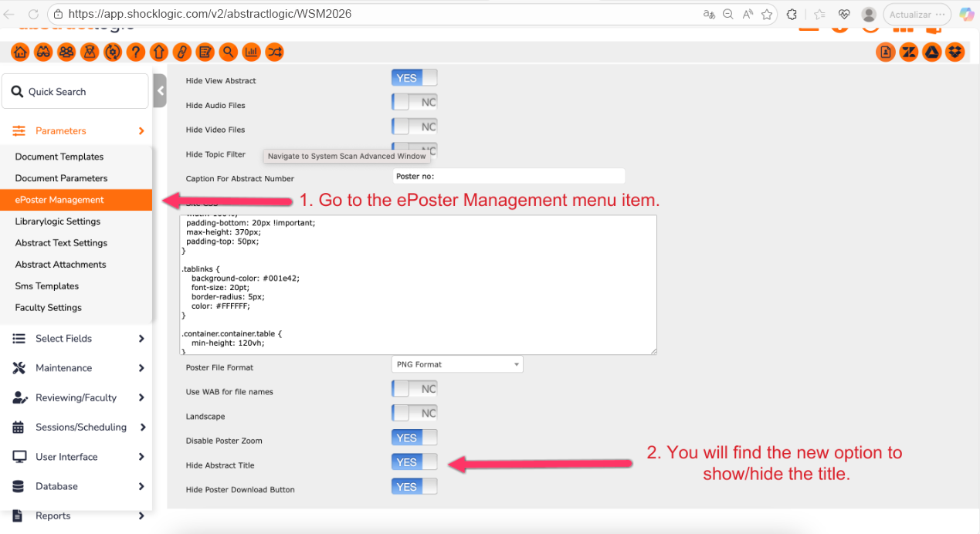Screen dimensions: 980x534
Task: Open the question mark help icon
Action: [136, 52]
